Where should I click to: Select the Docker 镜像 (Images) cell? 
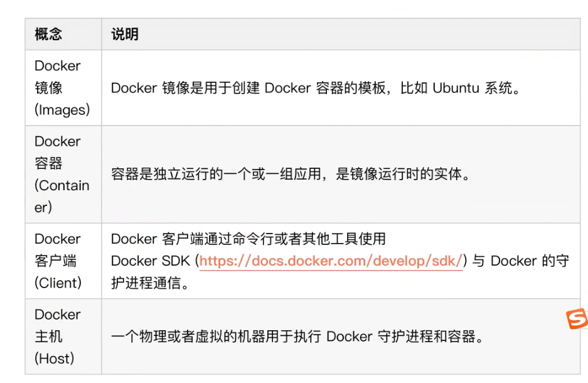[63, 88]
